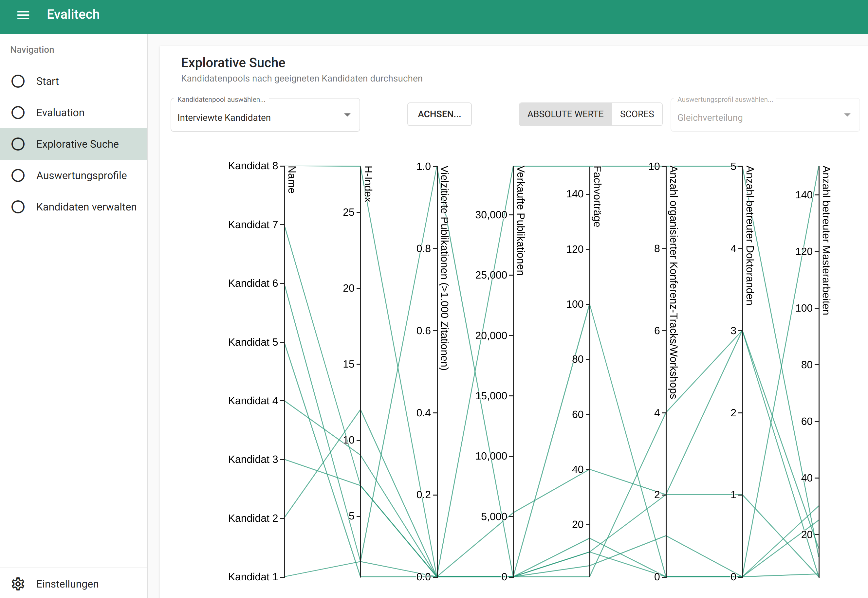Select Kandidat 2 label

[x=253, y=518]
